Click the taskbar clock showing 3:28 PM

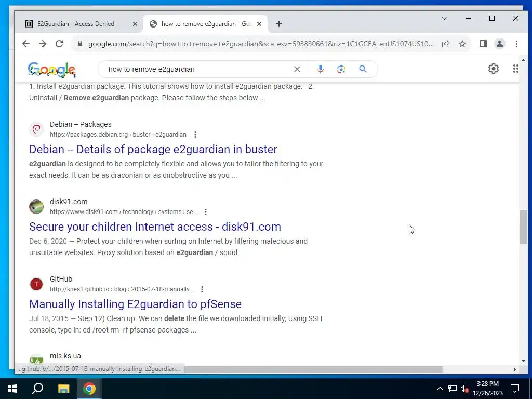pyautogui.click(x=487, y=389)
